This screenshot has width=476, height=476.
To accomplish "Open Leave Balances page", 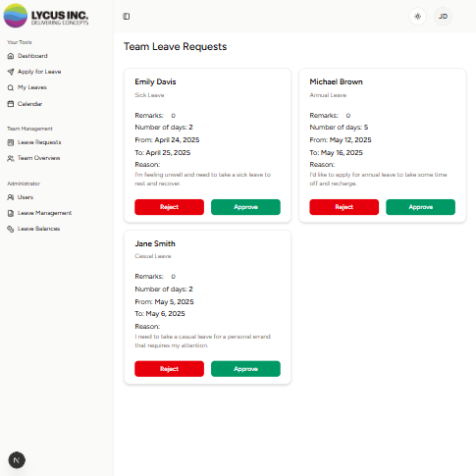I will (38, 229).
